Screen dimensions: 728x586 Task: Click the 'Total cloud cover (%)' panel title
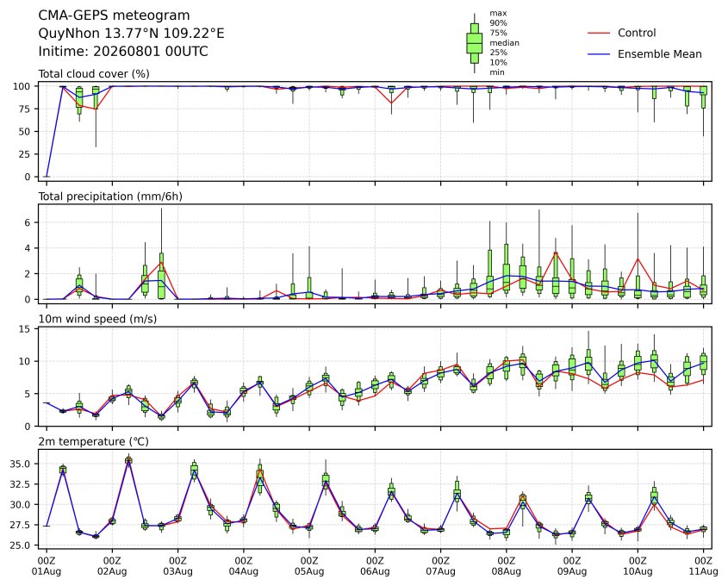pyautogui.click(x=94, y=74)
